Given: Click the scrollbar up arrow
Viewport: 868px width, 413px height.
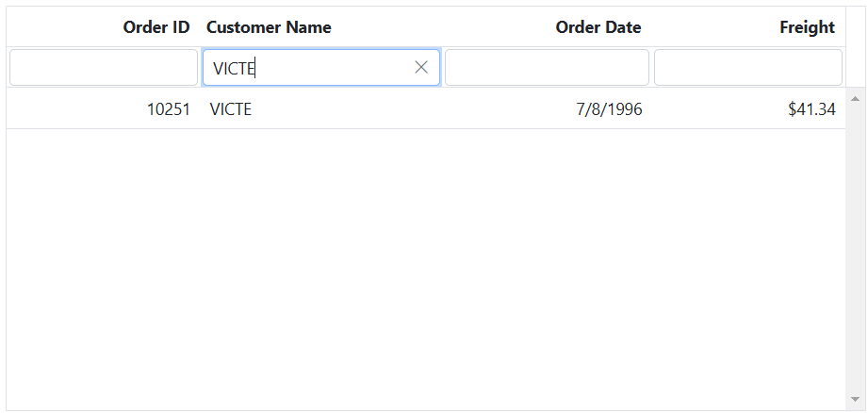Looking at the screenshot, I should (856, 98).
